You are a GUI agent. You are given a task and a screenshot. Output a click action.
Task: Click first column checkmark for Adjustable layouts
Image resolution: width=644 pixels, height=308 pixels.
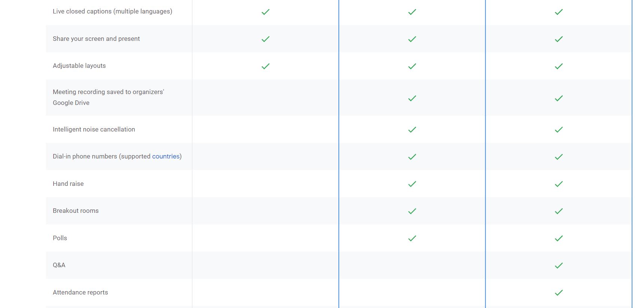(265, 66)
